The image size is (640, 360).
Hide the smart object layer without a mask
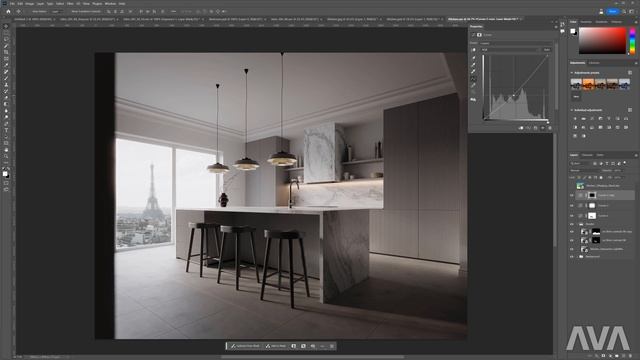[x=572, y=249]
